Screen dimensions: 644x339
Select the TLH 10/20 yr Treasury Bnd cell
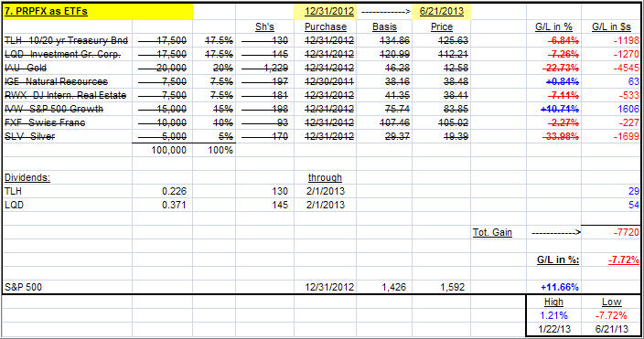67,40
